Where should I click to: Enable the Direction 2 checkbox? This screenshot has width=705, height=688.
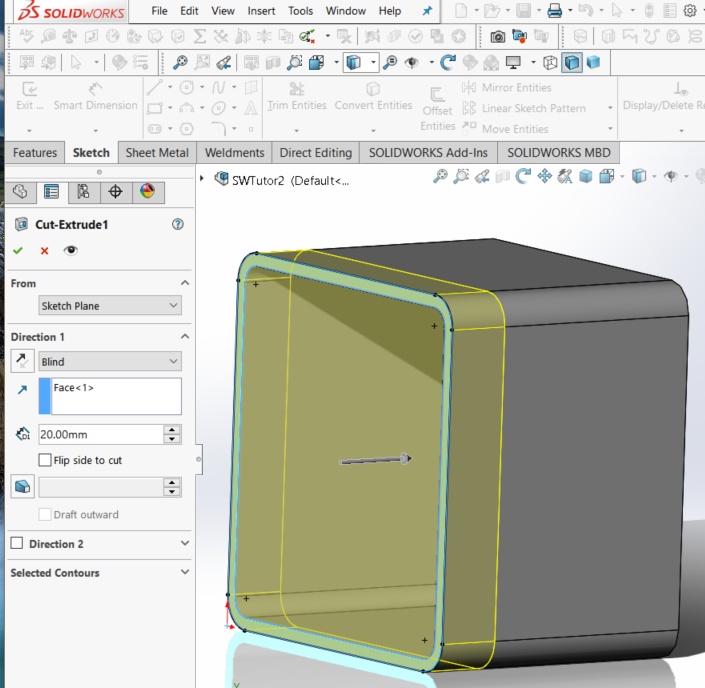(17, 543)
